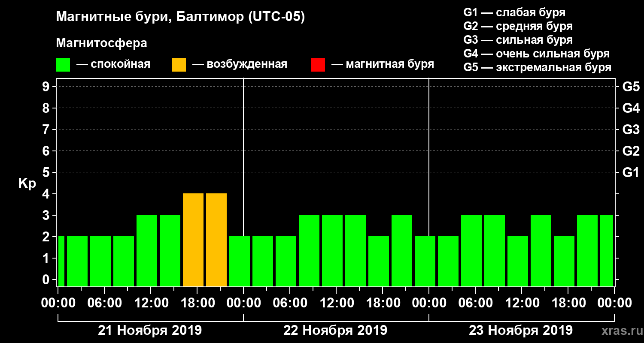Click the 22 Ноября 2019 date label

point(335,331)
